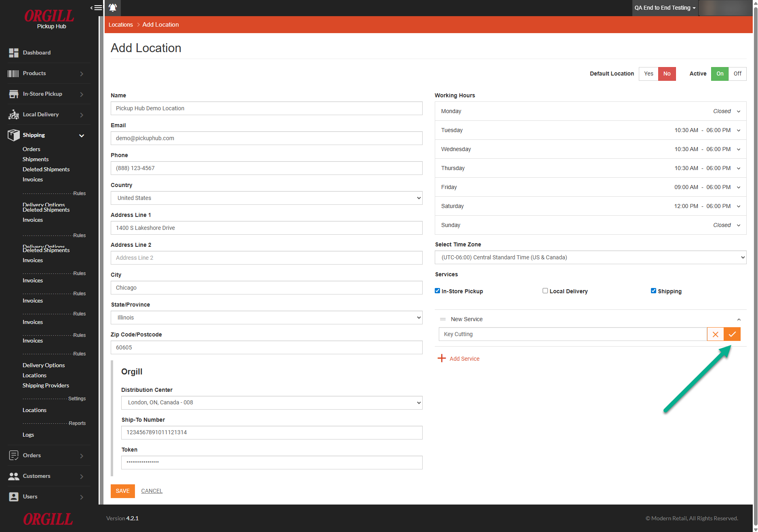Screen dimensions: 758x532
Task: Go to Locations breadcrumb
Action: (120, 25)
